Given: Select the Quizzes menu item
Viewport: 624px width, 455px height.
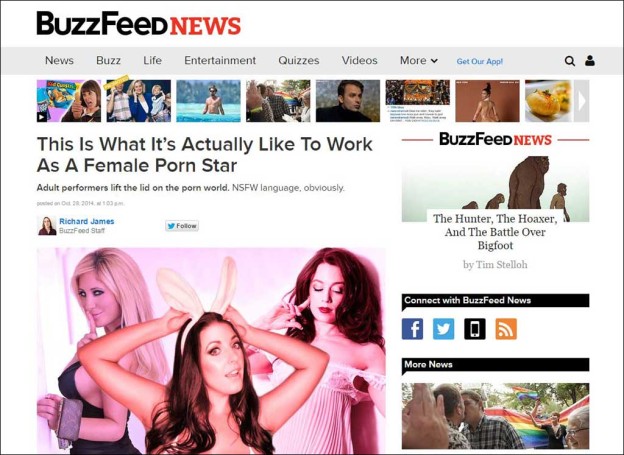Looking at the screenshot, I should click(x=298, y=61).
